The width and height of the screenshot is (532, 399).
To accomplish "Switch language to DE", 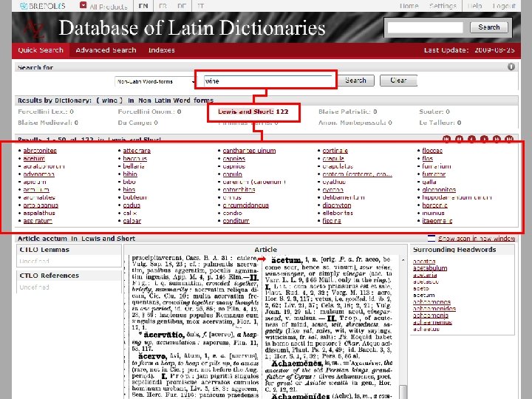I will coord(182,6).
